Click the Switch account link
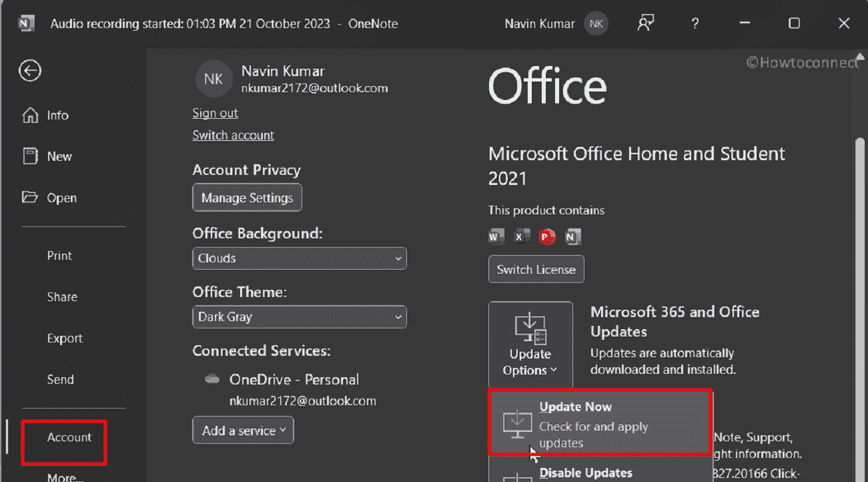This screenshot has width=868, height=482. [233, 136]
